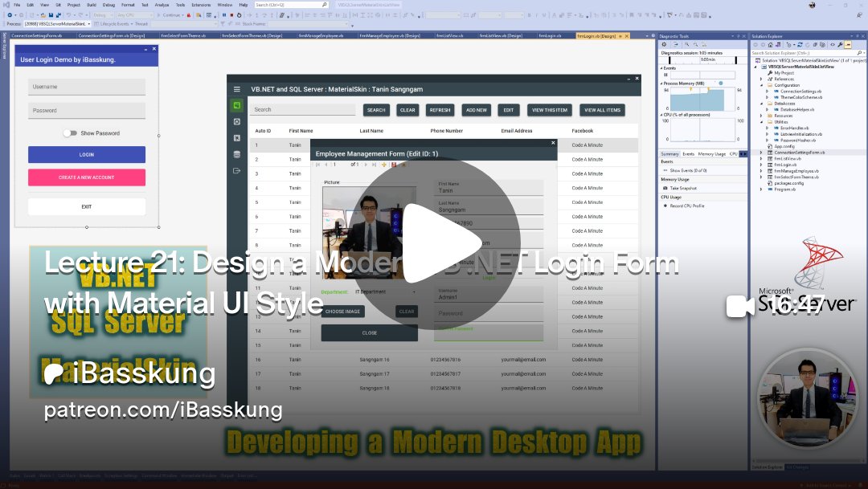This screenshot has height=489, width=868.
Task: Switch to frmSelectFormTheme.vb tab
Action: tap(184, 35)
